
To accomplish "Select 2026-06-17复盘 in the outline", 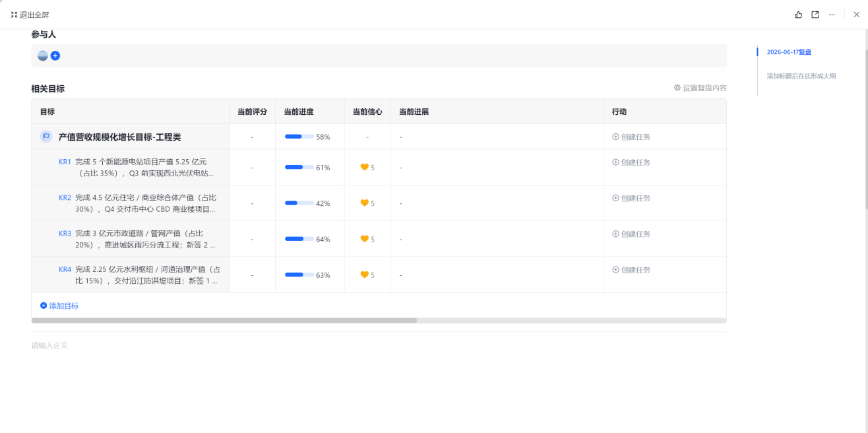I will (789, 51).
